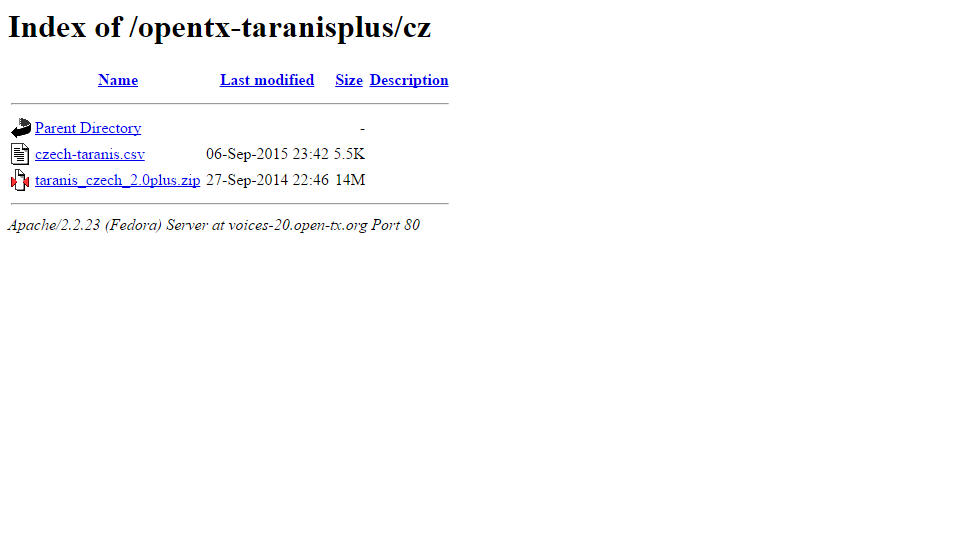Sort the listing by Name column
This screenshot has height=540, width=960.
(118, 80)
